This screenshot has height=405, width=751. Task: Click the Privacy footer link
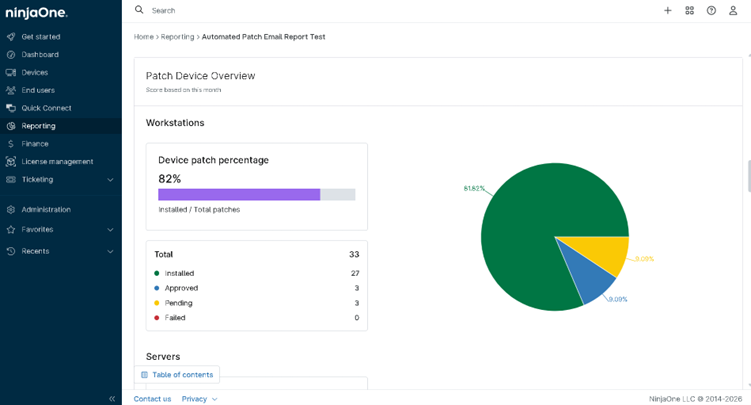click(x=194, y=399)
